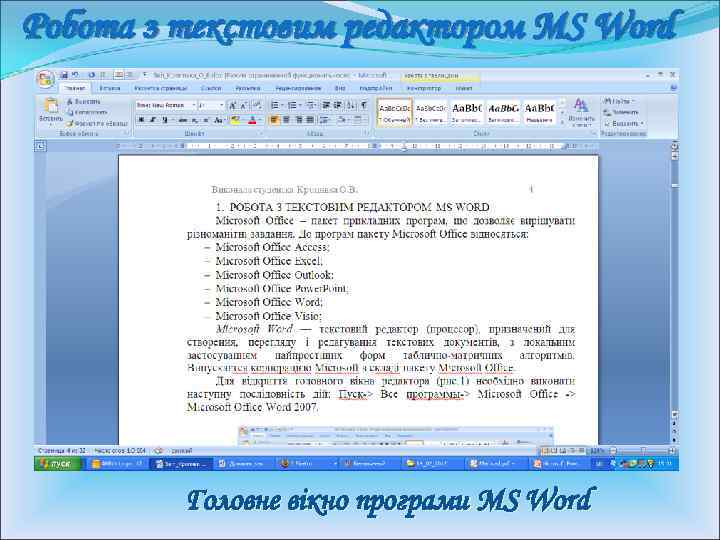Click the Change Case Aa icon
Screen dimensions: 720x540
click(219, 120)
